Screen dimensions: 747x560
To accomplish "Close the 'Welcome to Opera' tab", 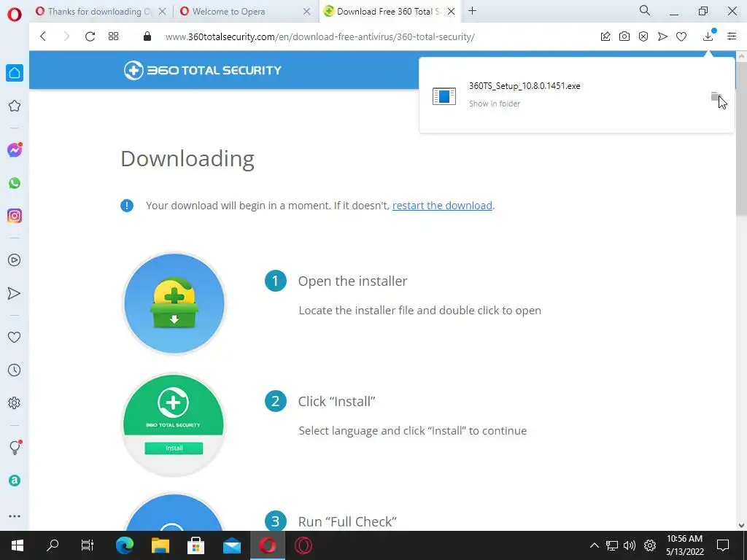I will tap(307, 12).
